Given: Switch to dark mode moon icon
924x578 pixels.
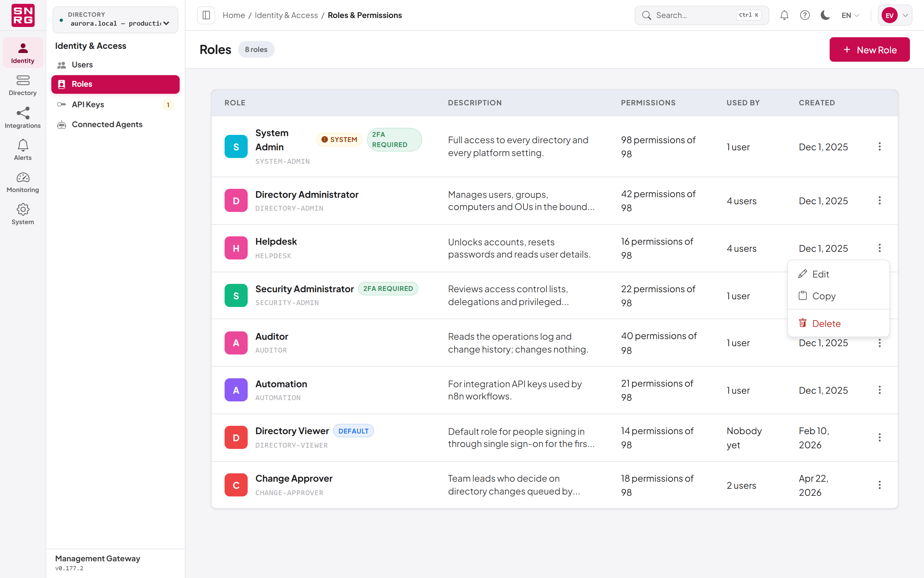Looking at the screenshot, I should click(x=825, y=15).
